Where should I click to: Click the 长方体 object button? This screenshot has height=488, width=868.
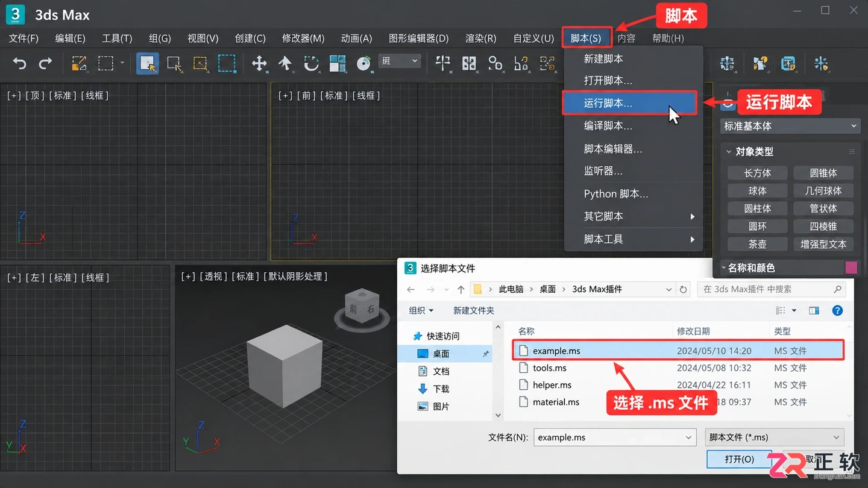(758, 173)
